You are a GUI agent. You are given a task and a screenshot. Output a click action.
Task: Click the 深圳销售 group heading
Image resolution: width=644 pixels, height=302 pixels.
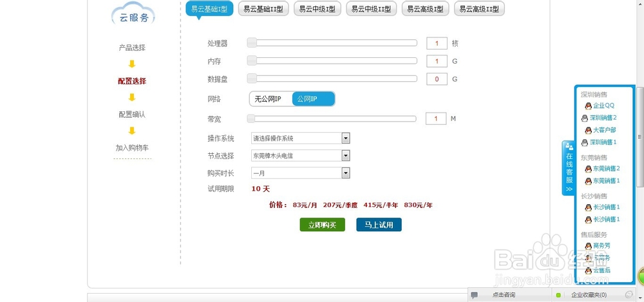(x=594, y=95)
